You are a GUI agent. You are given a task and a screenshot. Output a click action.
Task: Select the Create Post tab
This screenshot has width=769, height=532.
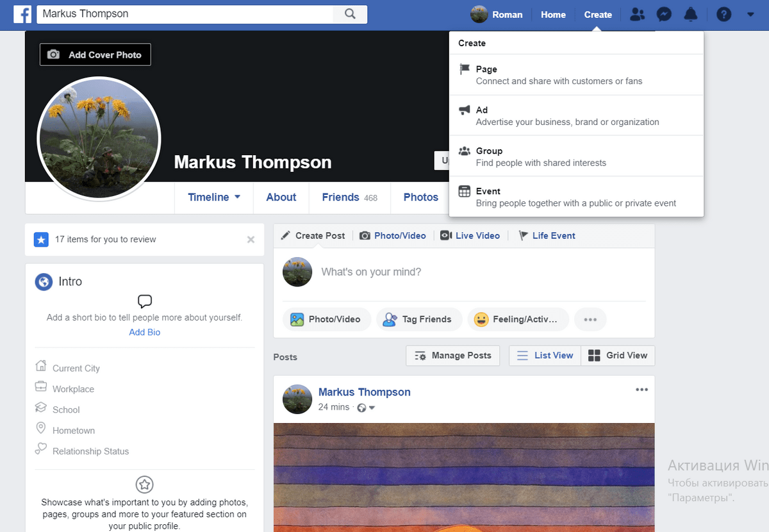[x=313, y=236]
